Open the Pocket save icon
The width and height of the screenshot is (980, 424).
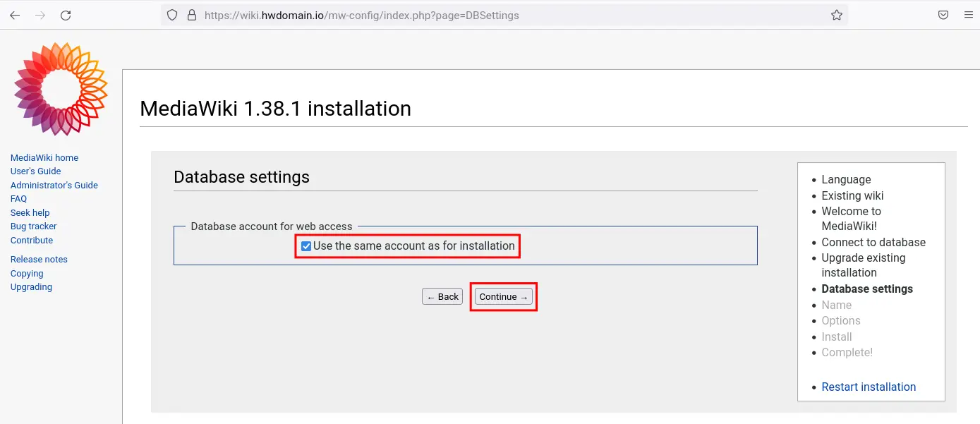pos(943,15)
